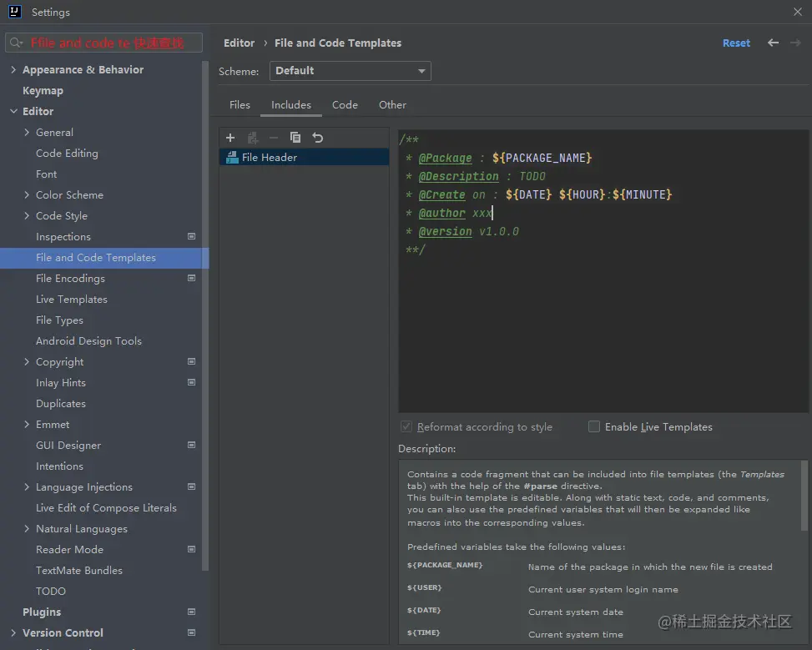Toggle Reformat according to style checkbox
The width and height of the screenshot is (812, 650).
coord(406,426)
